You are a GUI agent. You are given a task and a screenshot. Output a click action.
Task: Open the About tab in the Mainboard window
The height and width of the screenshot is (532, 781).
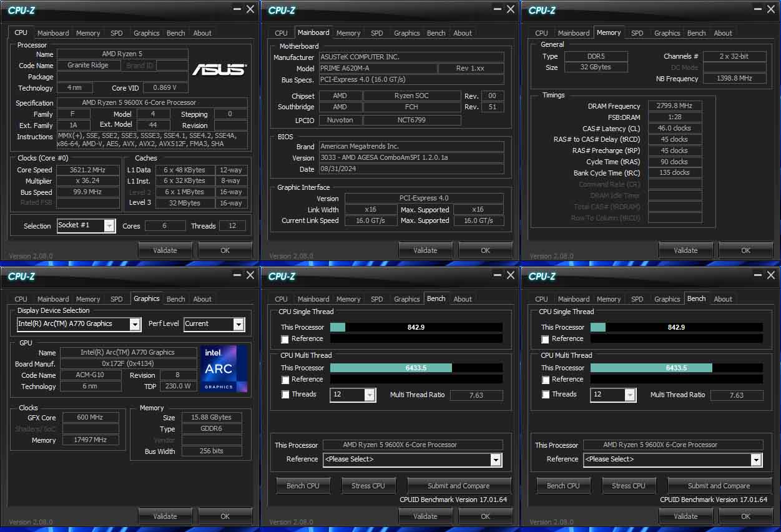pyautogui.click(x=463, y=33)
